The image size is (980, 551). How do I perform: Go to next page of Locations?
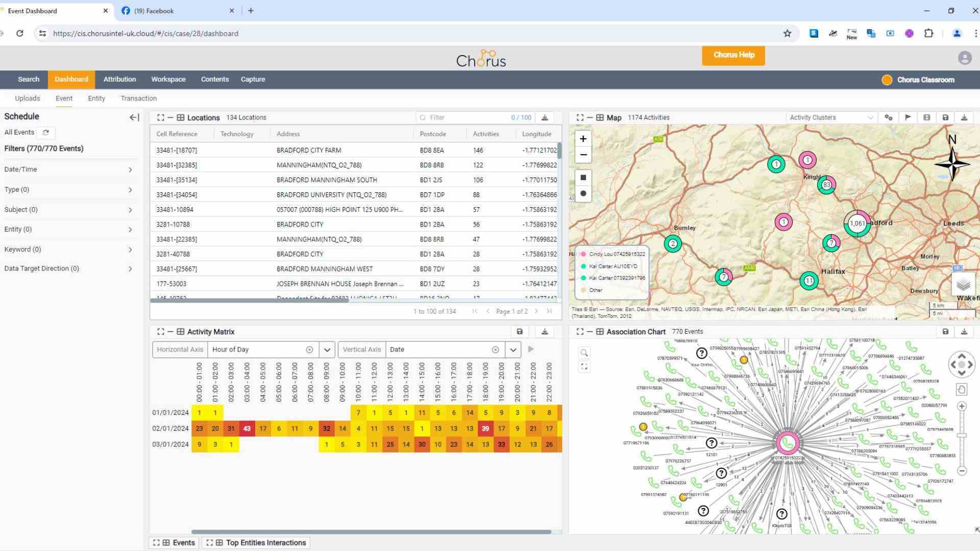point(536,311)
